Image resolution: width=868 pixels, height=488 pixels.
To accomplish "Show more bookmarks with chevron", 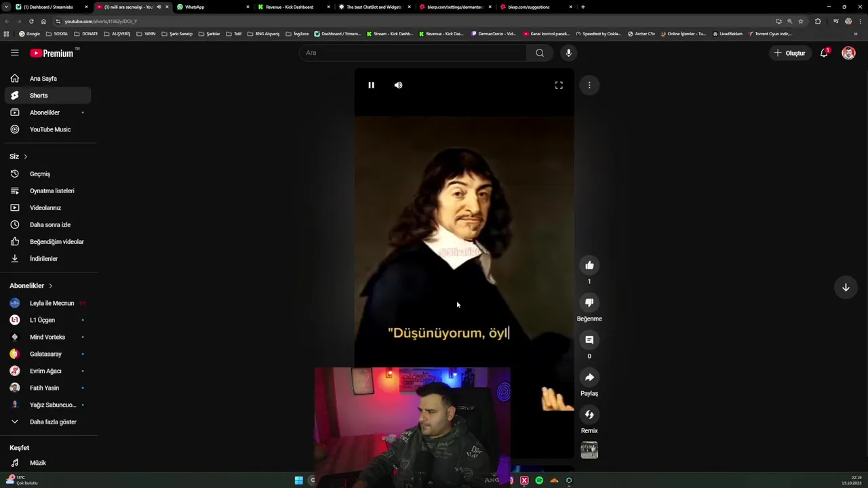I will click(x=855, y=34).
